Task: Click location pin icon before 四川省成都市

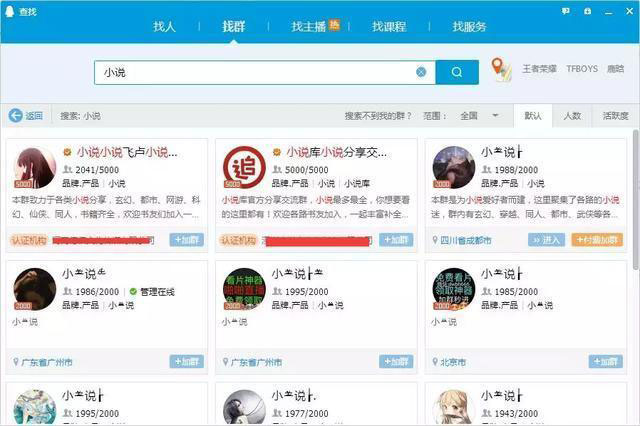Action: pyautogui.click(x=435, y=240)
